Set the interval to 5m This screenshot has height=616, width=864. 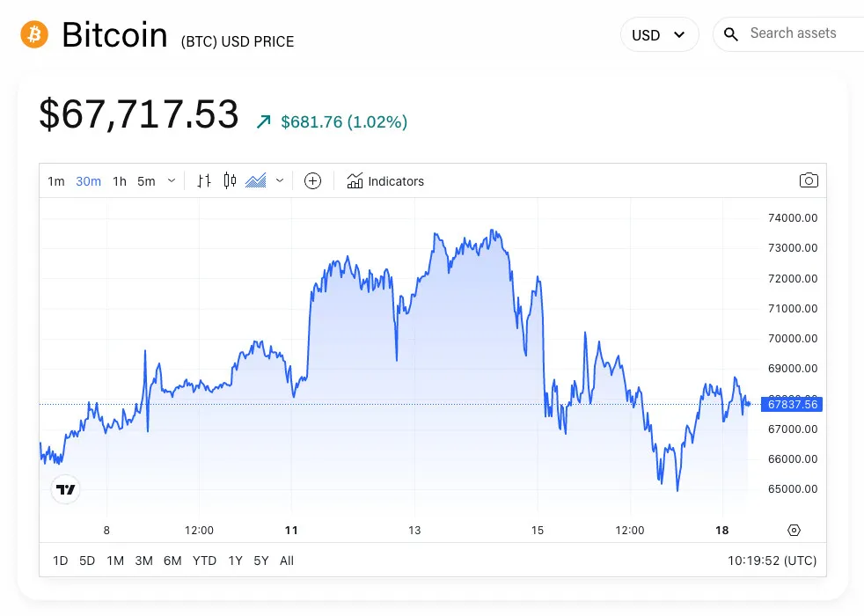tap(146, 181)
